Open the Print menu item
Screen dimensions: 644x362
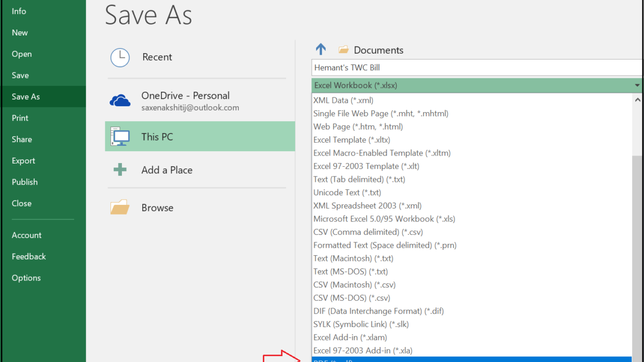point(20,118)
